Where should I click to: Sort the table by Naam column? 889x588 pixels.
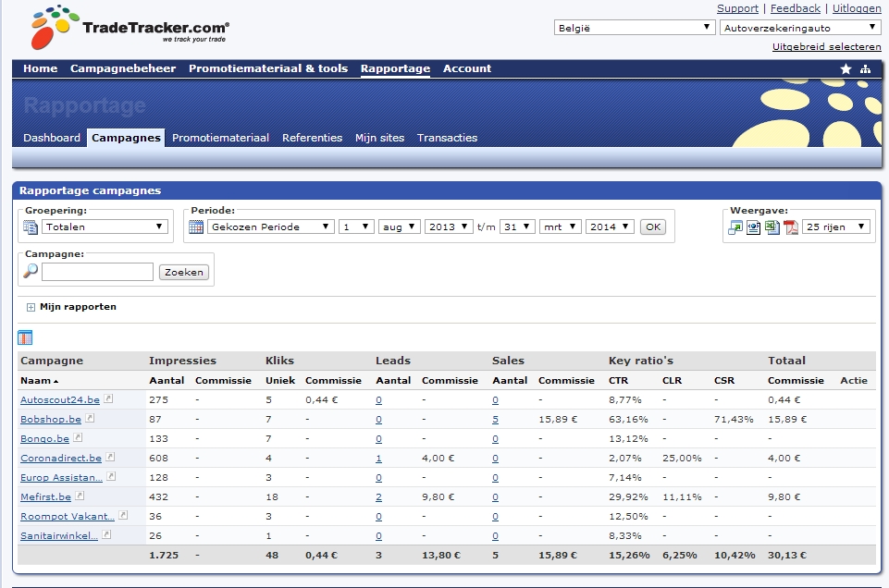(x=39, y=381)
